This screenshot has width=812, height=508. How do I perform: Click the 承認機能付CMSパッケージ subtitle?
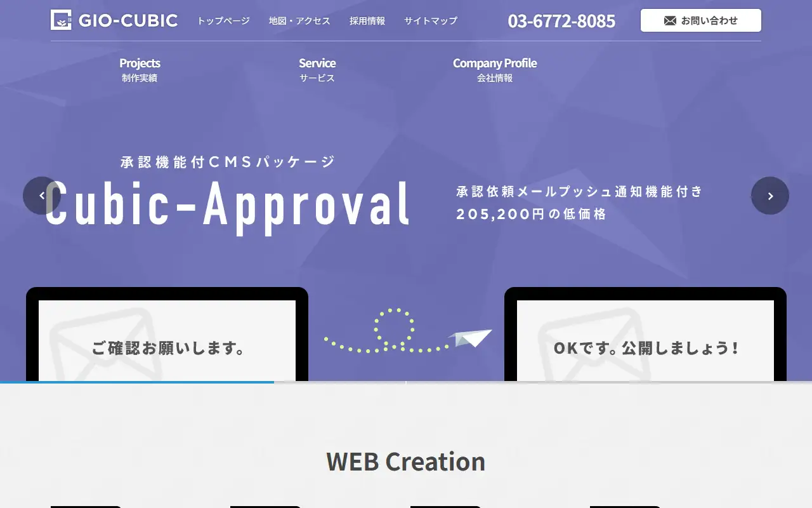228,162
